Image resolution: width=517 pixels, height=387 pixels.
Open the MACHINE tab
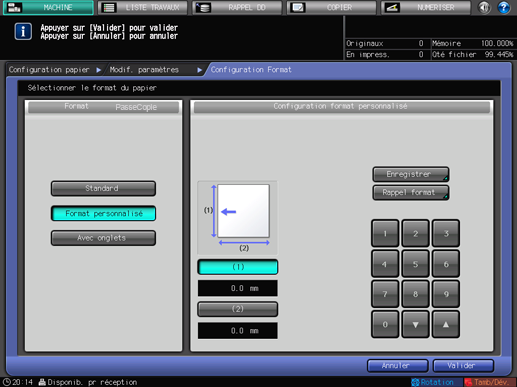[x=48, y=7]
